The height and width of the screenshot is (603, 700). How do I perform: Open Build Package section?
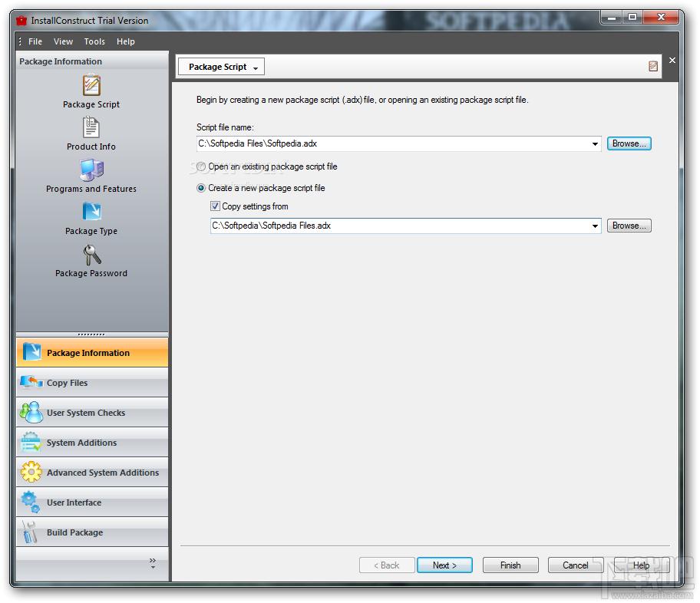92,532
